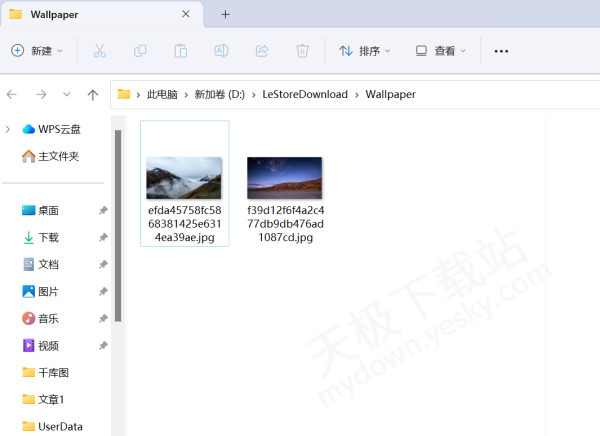Open the 新建 (New) dropdown
Image resolution: width=600 pixels, height=436 pixels.
tap(37, 51)
